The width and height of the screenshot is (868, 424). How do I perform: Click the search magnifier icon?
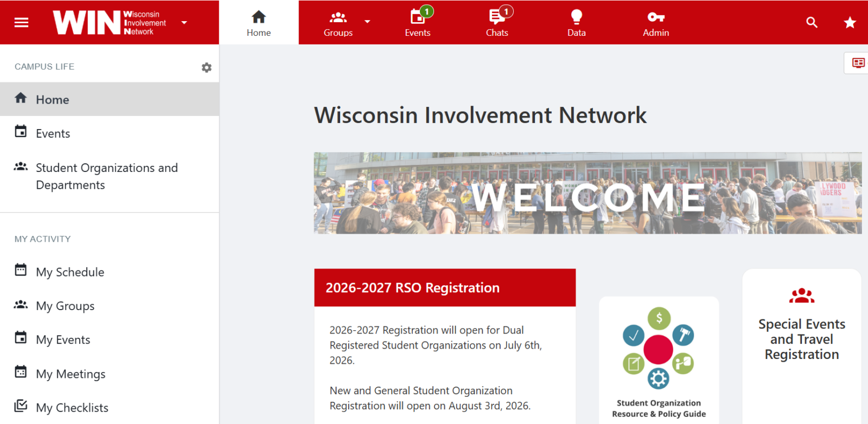812,22
